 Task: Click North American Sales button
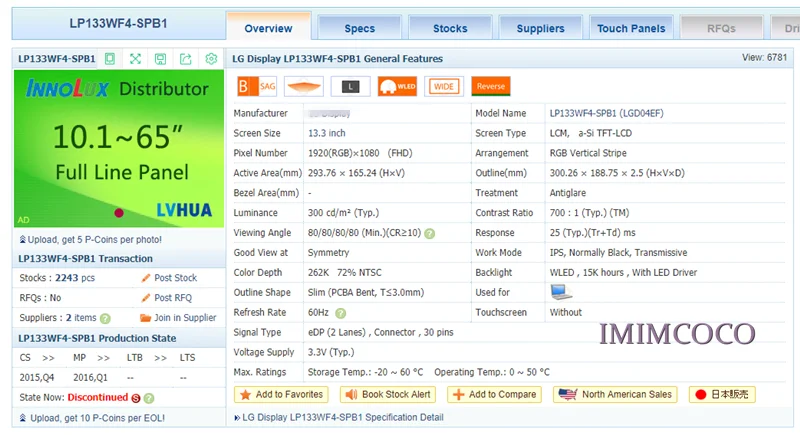615,395
